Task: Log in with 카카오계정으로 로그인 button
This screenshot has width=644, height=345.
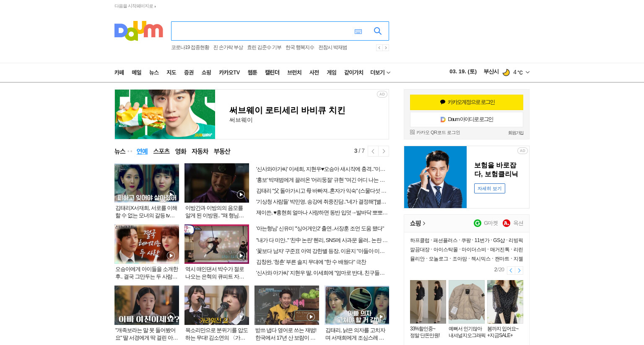Action: [x=467, y=102]
